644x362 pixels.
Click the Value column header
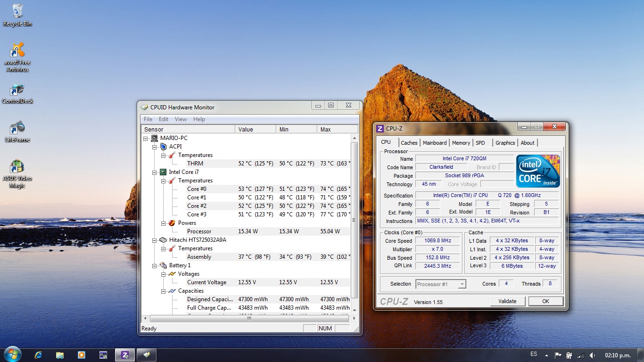[x=256, y=129]
